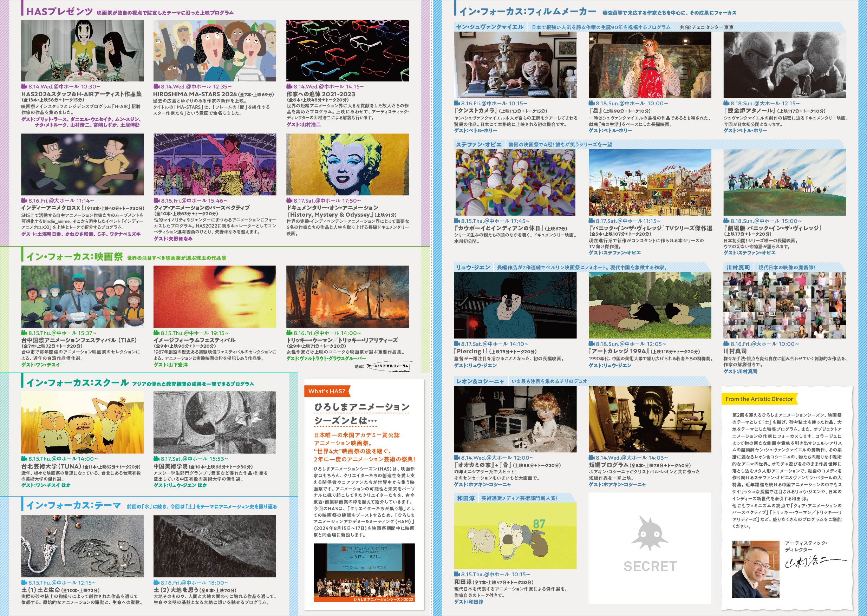Image resolution: width=867 pixels, height=616 pixels.
Task: Click camera icon next to 8.14.Wed 大ホール 14:03
Action: pyautogui.click(x=592, y=458)
